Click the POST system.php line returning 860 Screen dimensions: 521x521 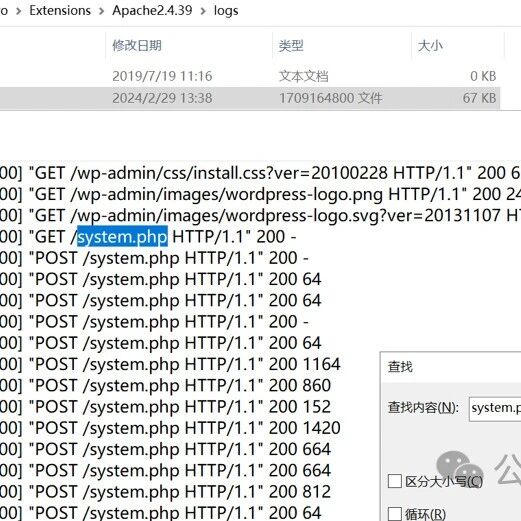point(165,386)
